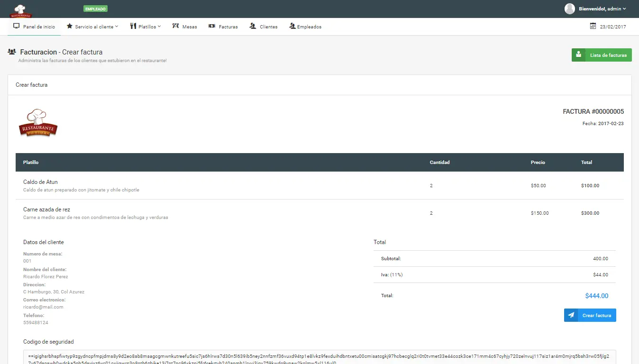Click the Precio column header
Image resolution: width=639 pixels, height=364 pixels.
[x=538, y=162]
